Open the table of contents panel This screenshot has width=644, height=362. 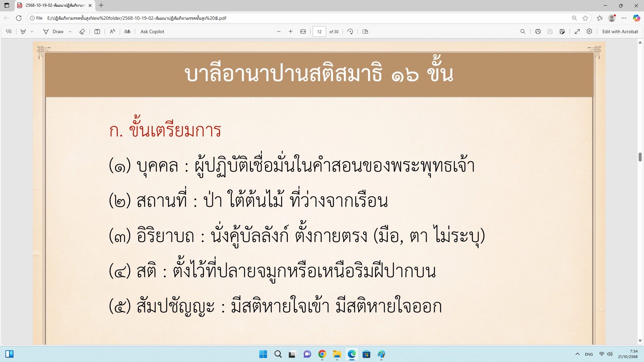point(9,32)
